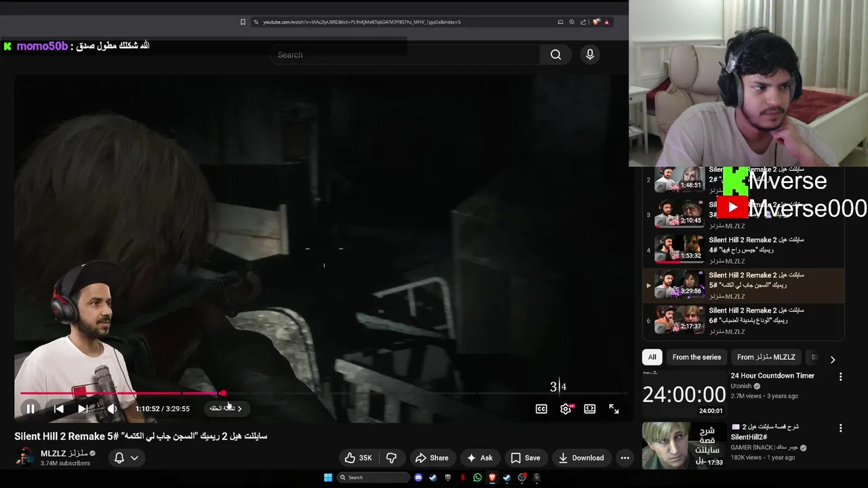Like the video (35K)
The width and height of the screenshot is (868, 488).
(x=358, y=457)
